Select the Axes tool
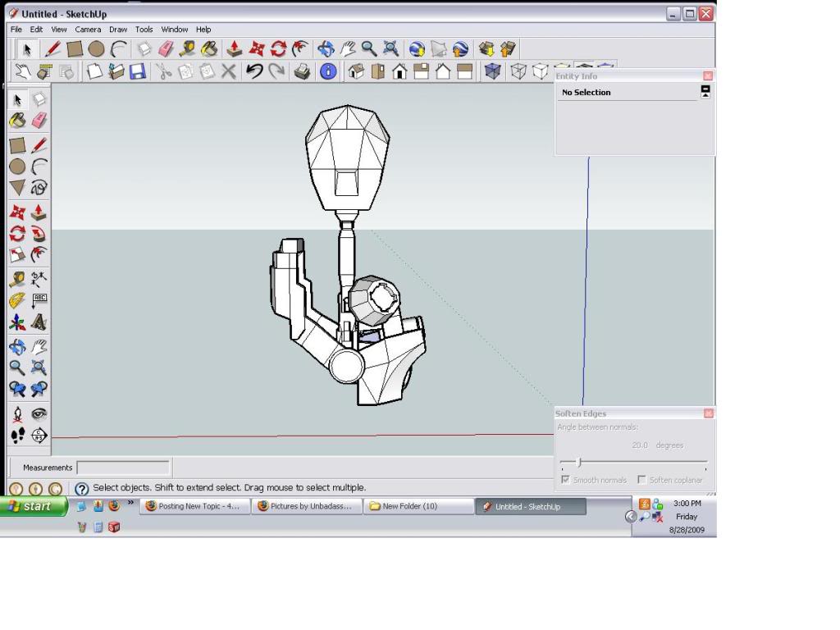This screenshot has width=840, height=630. coord(17,322)
